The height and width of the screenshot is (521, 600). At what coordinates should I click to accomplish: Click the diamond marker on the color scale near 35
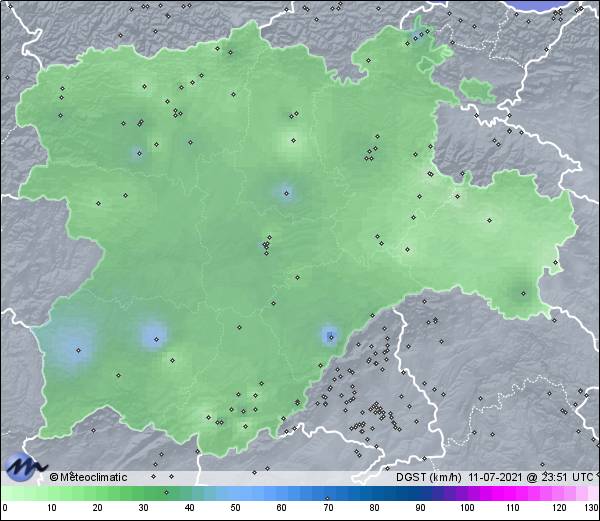[166, 492]
